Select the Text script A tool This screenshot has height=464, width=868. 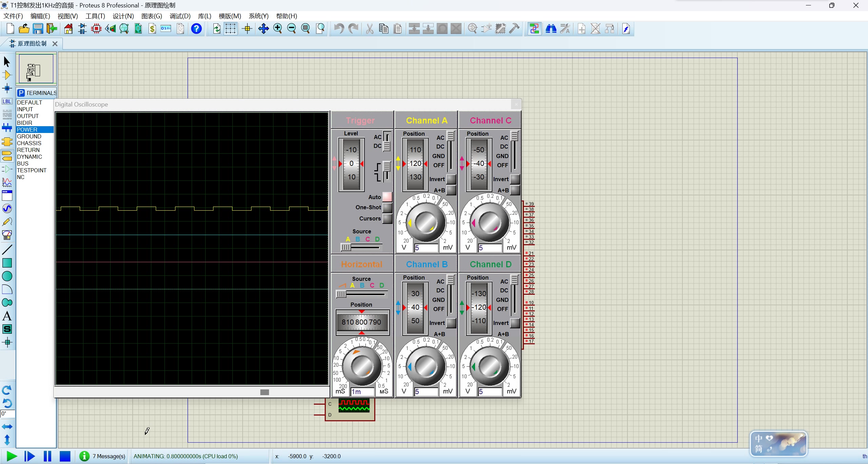(7, 316)
